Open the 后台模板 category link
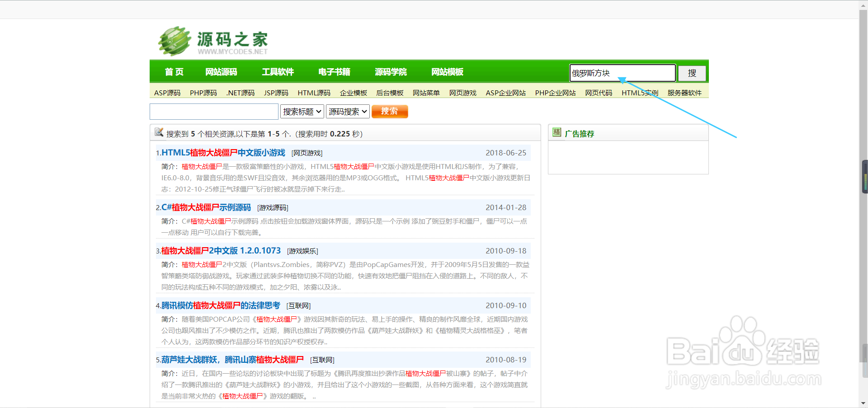Viewport: 868px width, 408px height. (x=390, y=93)
